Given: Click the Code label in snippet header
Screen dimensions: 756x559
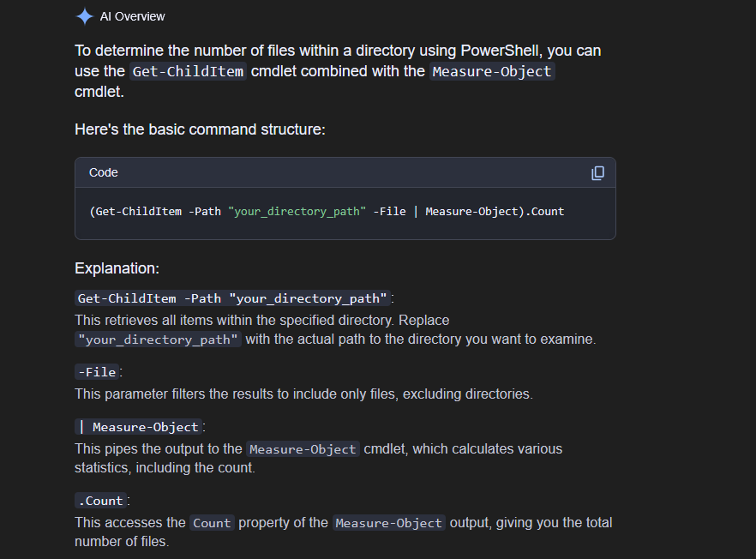Looking at the screenshot, I should tap(103, 172).
